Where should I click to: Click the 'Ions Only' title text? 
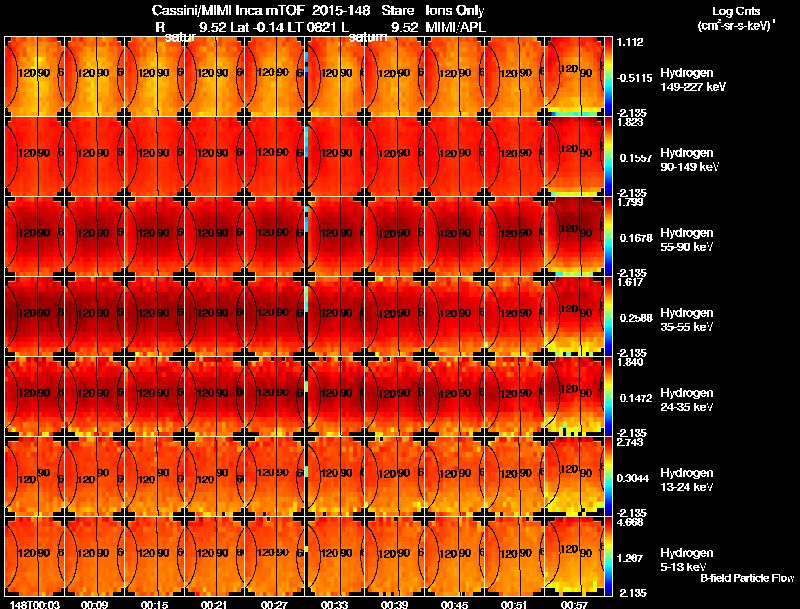455,11
